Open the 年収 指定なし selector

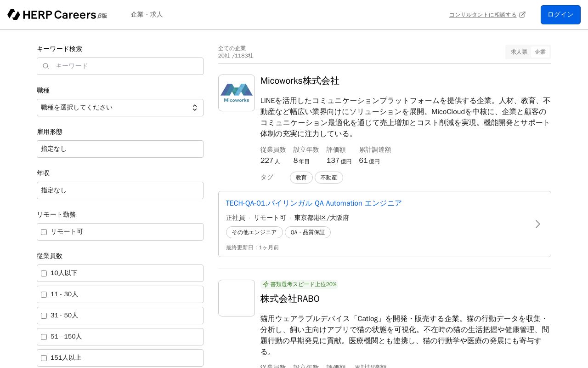pyautogui.click(x=120, y=190)
